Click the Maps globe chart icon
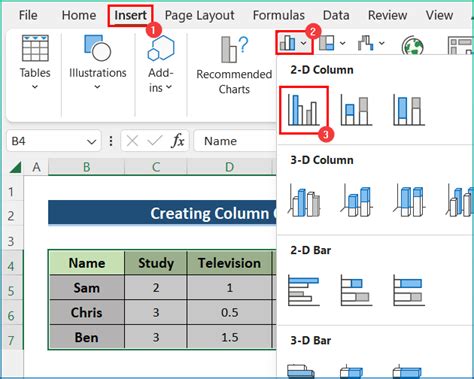The image size is (474, 379). [412, 45]
